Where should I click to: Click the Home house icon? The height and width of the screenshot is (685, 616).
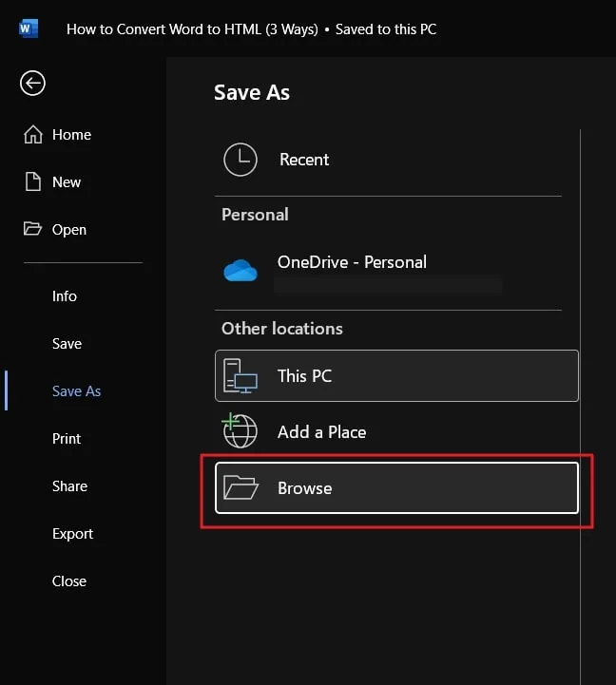pyautogui.click(x=33, y=135)
